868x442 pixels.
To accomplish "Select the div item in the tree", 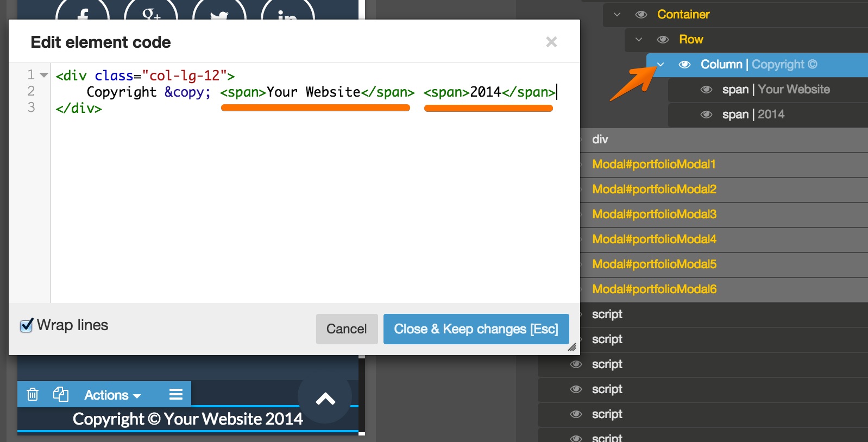I will [x=600, y=140].
